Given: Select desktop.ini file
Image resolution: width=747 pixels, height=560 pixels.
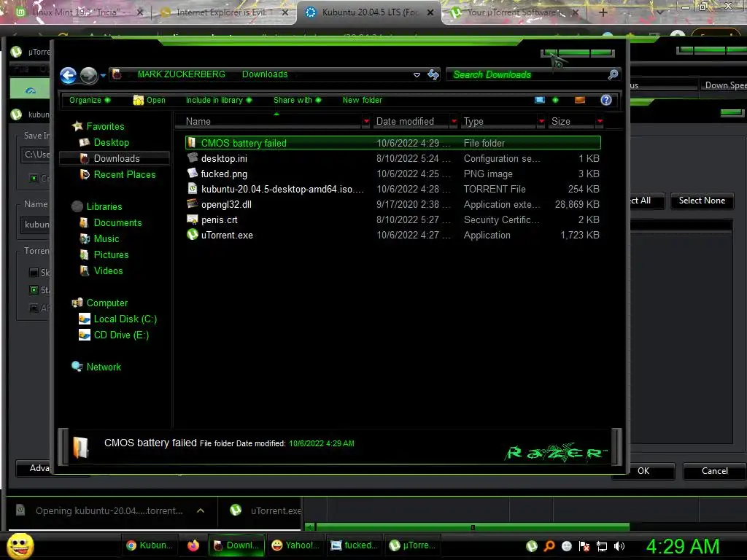Looking at the screenshot, I should [393, 158].
